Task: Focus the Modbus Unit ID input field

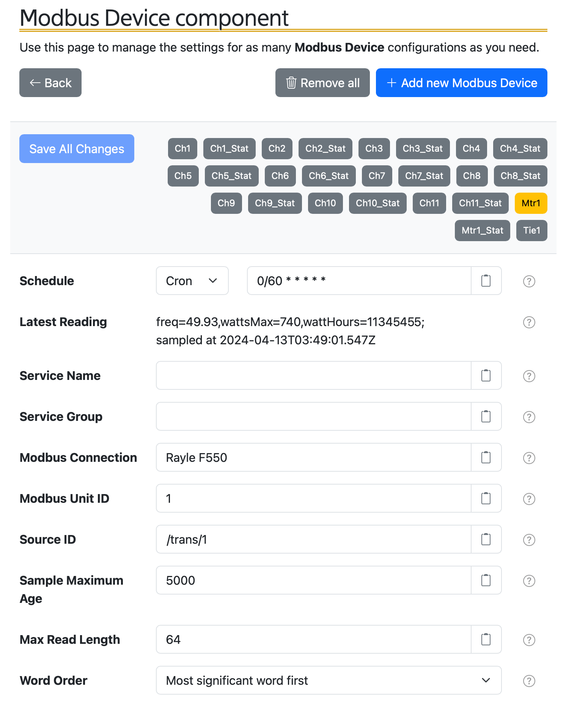Action: click(314, 498)
